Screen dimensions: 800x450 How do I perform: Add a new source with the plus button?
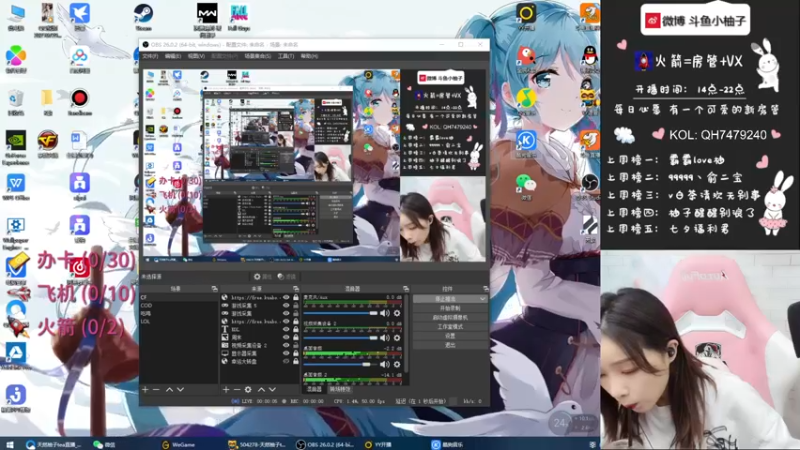click(x=226, y=390)
